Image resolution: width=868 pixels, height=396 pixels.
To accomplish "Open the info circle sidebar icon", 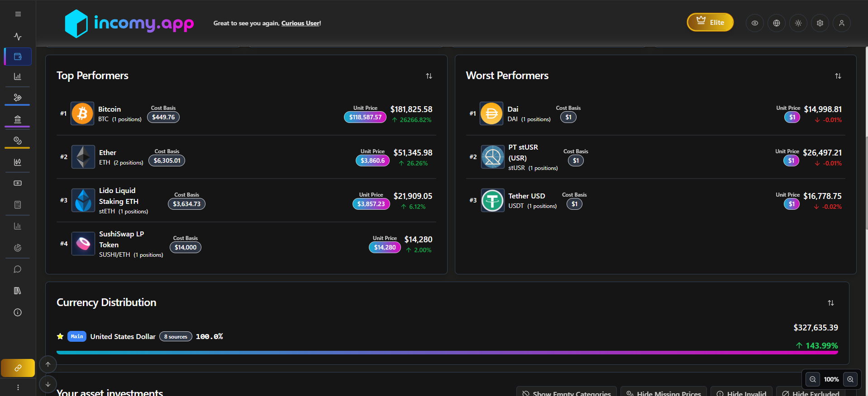I will coord(18,312).
